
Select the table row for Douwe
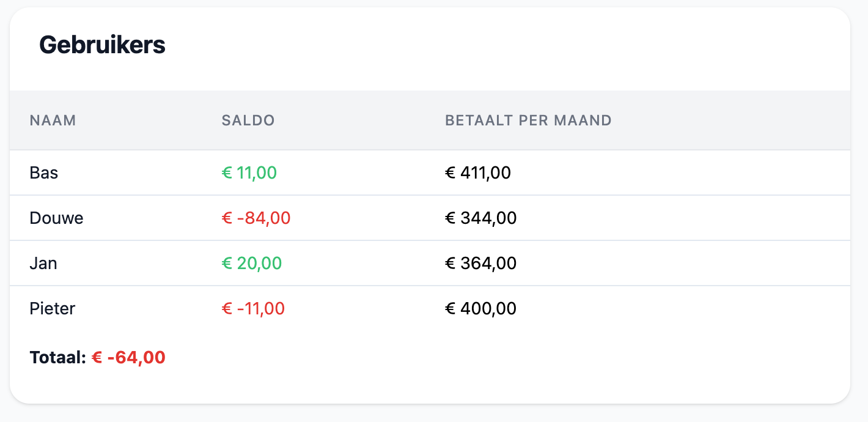pos(428,218)
